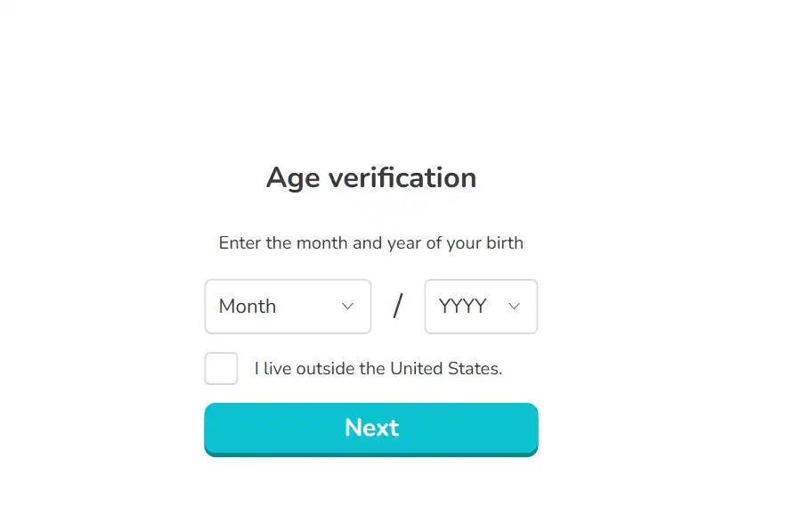This screenshot has width=812, height=516.
Task: Click the birth date instruction text
Action: point(371,242)
